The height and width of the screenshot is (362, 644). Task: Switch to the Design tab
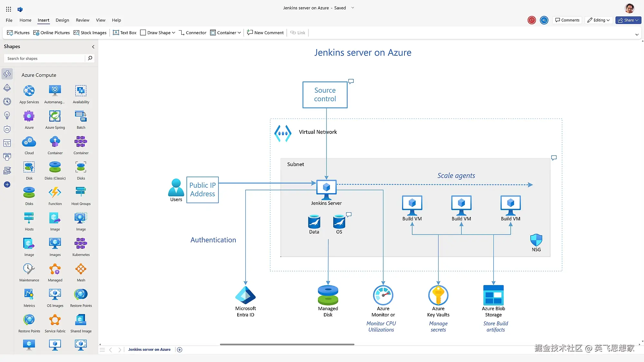click(62, 20)
